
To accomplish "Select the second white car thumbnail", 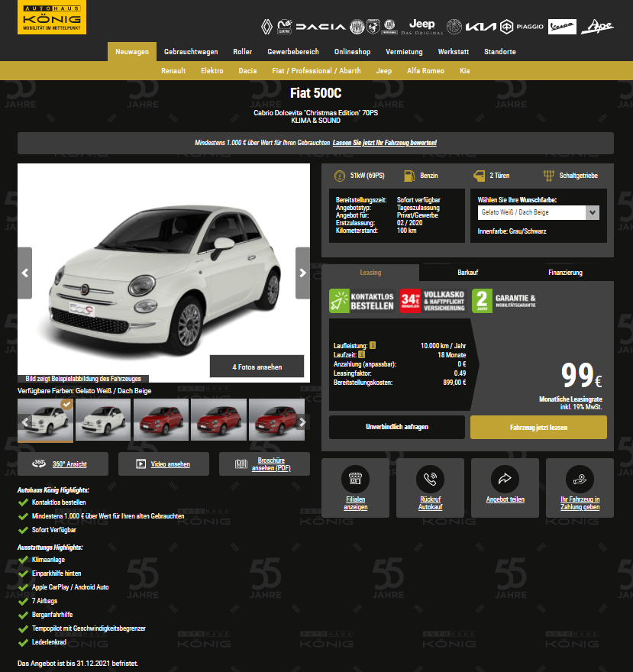I will (103, 419).
